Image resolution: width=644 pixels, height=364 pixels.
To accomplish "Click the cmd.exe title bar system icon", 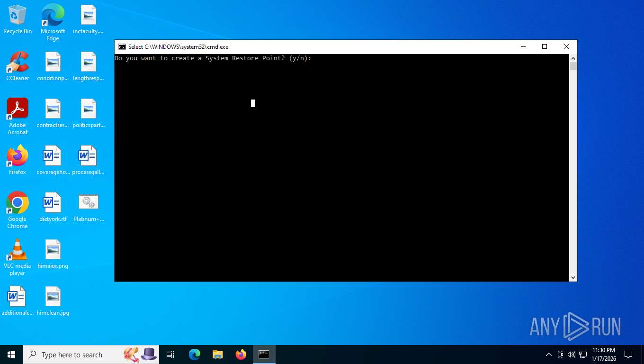I will point(122,46).
